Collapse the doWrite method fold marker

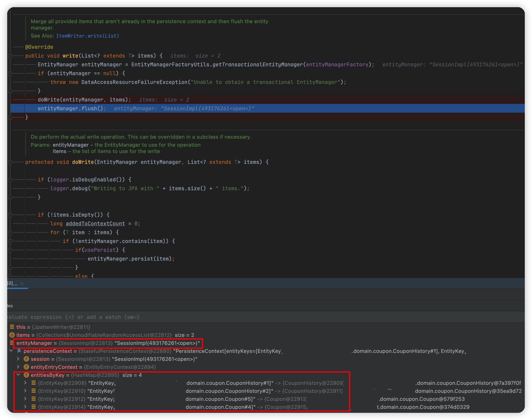point(10,162)
